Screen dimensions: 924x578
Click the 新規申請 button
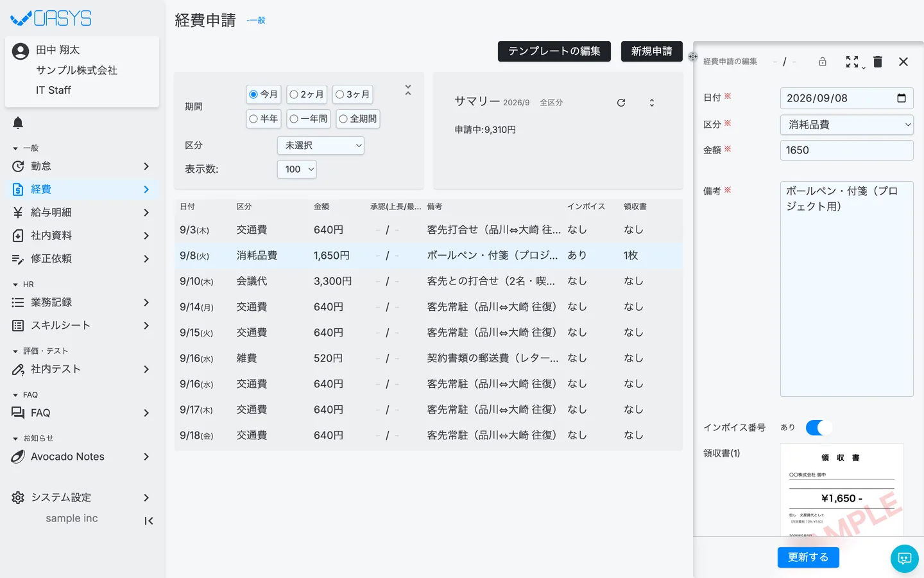click(652, 51)
